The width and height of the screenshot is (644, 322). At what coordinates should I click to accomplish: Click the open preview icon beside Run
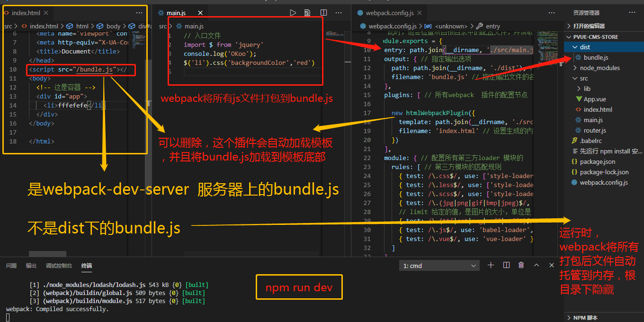307,13
